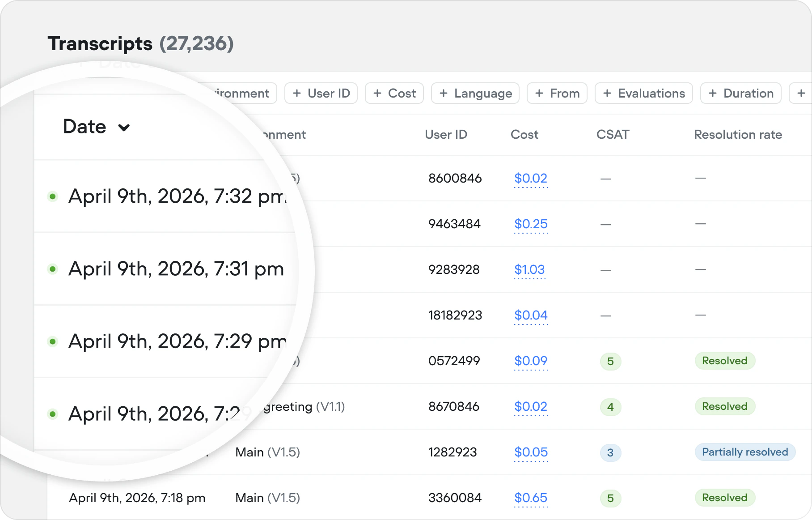This screenshot has height=520, width=812.
Task: Add a From filter
Action: point(557,93)
